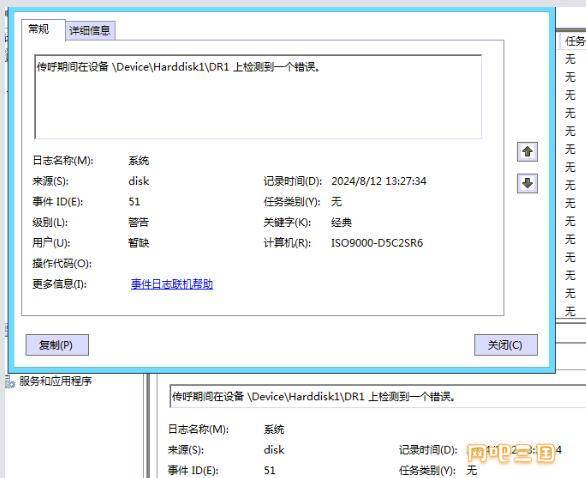Click the description box in background preview pane
This screenshot has width=586, height=478.
pos(377,396)
